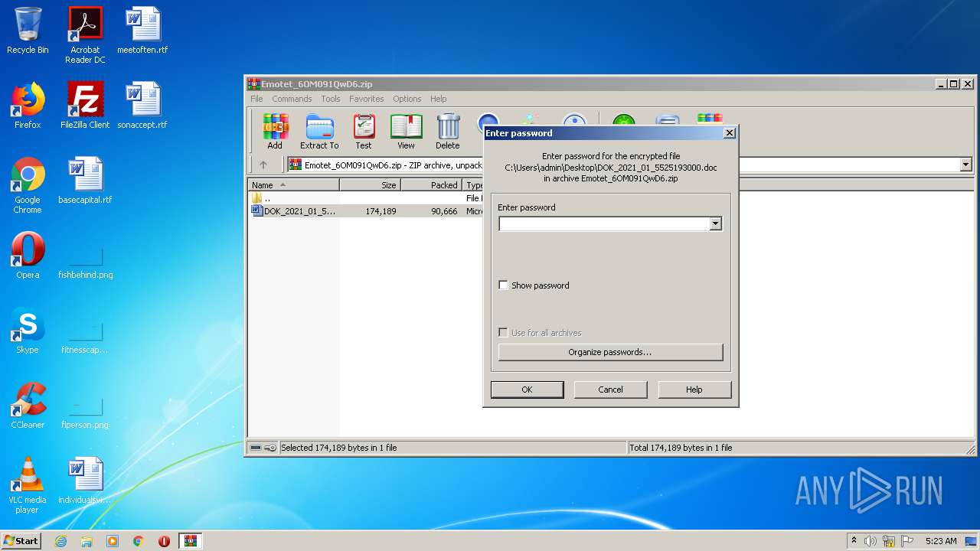Image resolution: width=980 pixels, height=551 pixels.
Task: Click the up one level arrow
Action: pyautogui.click(x=263, y=165)
